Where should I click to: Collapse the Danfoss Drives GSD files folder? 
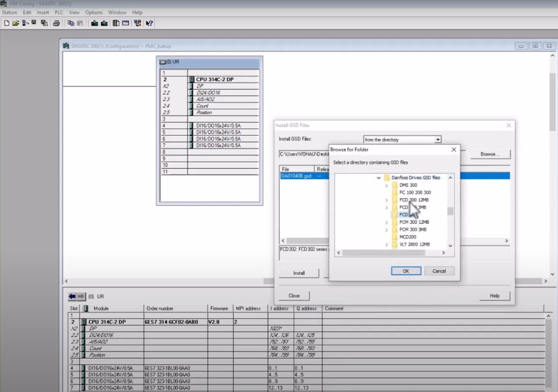[379, 177]
